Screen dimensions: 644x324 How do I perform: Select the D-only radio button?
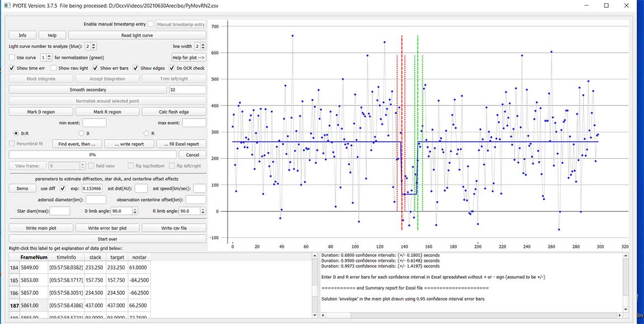81,133
